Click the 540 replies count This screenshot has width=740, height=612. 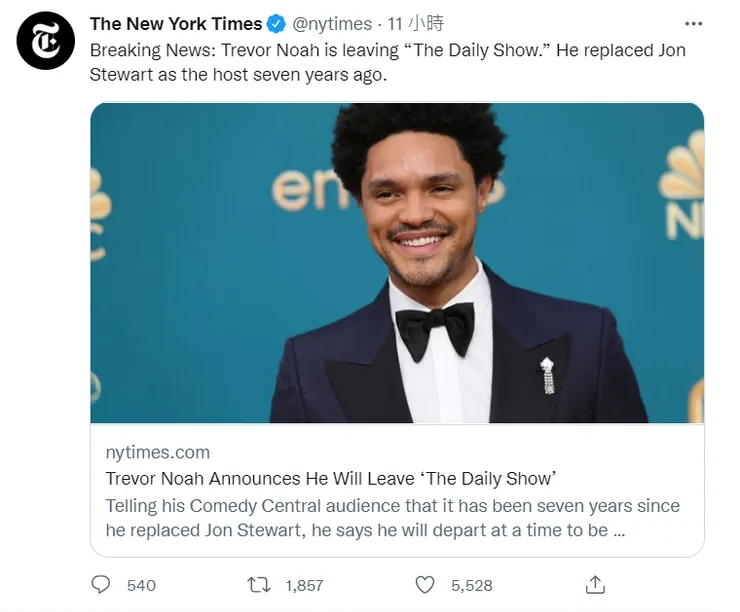(x=141, y=585)
